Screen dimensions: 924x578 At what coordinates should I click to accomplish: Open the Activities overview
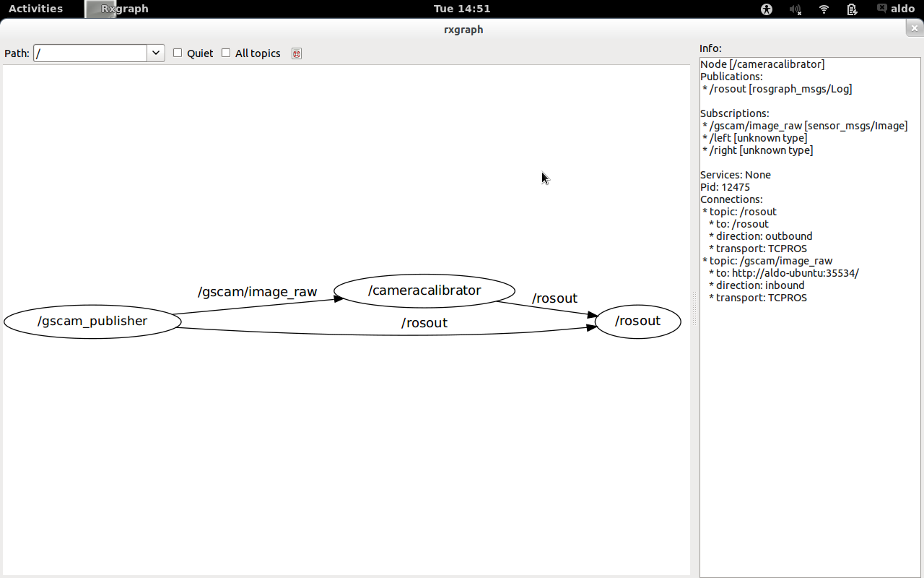point(35,9)
